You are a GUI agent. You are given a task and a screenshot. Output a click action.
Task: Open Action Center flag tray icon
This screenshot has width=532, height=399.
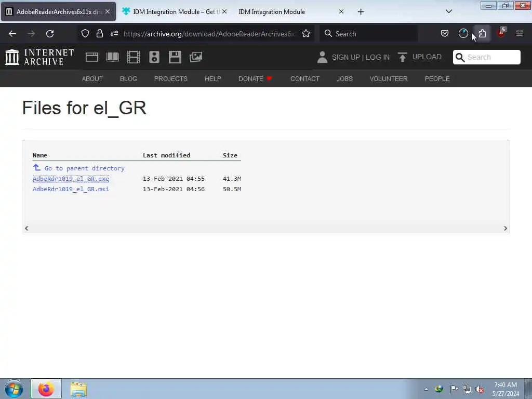coord(454,389)
